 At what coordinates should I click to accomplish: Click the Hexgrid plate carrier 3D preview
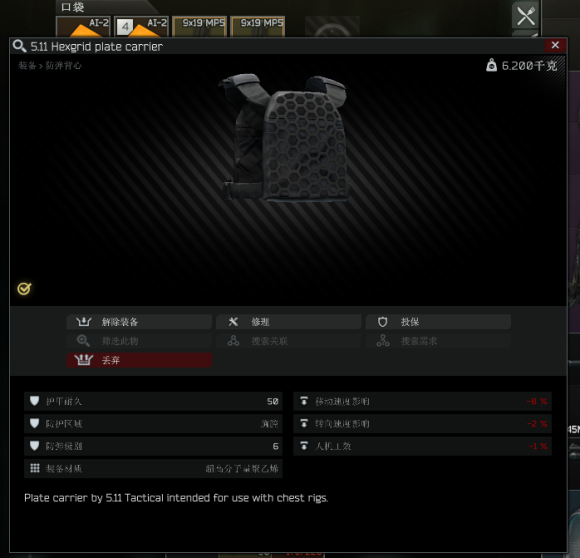pyautogui.click(x=284, y=138)
